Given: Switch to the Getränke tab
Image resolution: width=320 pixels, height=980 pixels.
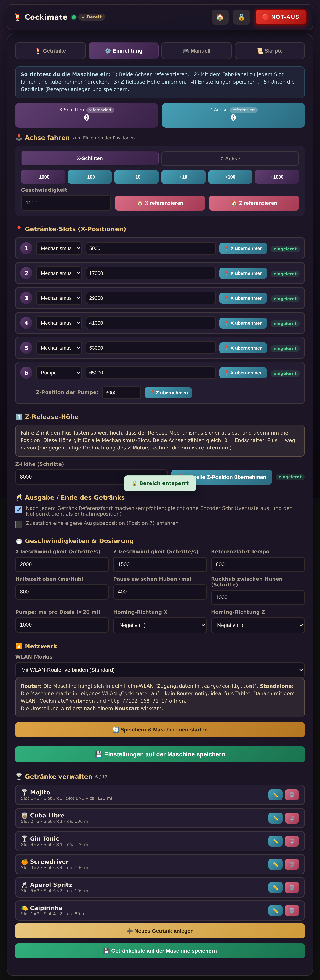Looking at the screenshot, I should (50, 51).
